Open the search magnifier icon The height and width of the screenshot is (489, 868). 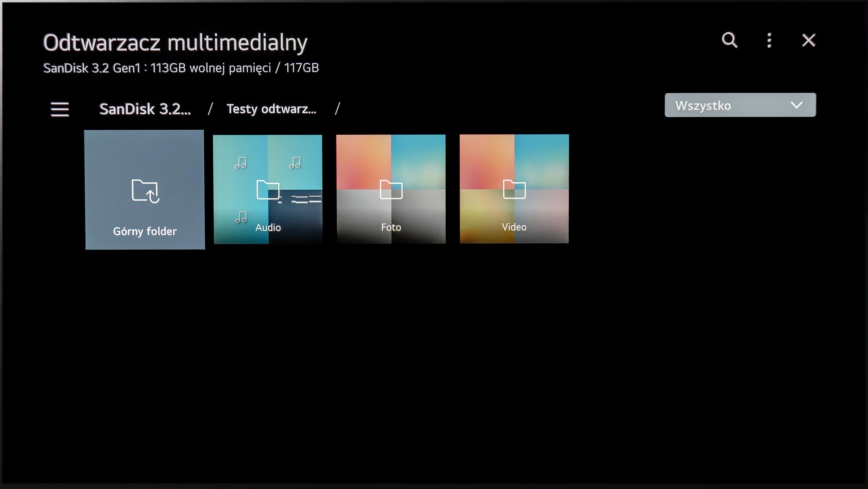(x=729, y=41)
